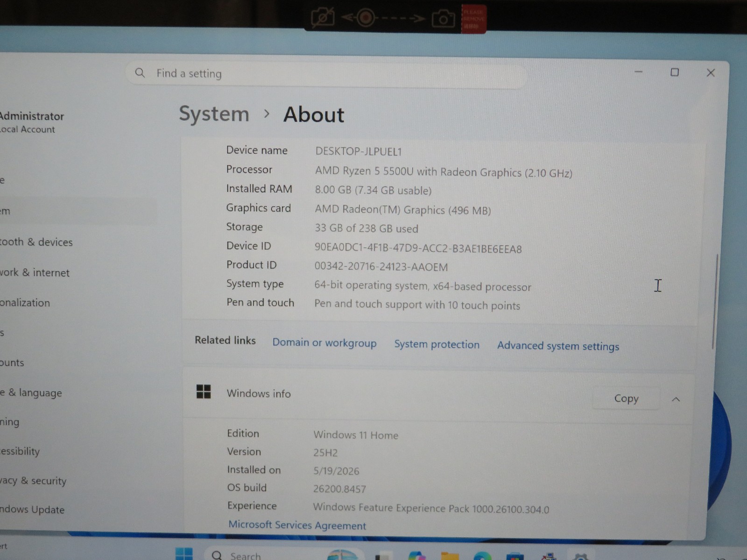Open Time & language settings
Screen dimensions: 747x560
coord(31,393)
